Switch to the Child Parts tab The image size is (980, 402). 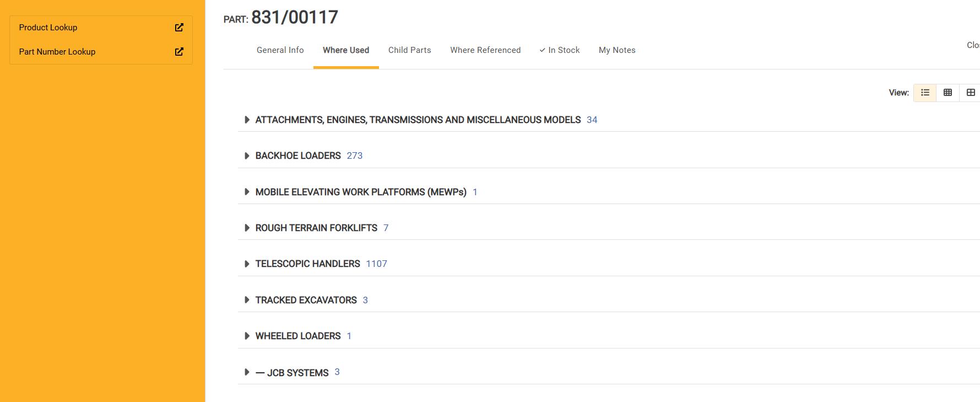(409, 50)
